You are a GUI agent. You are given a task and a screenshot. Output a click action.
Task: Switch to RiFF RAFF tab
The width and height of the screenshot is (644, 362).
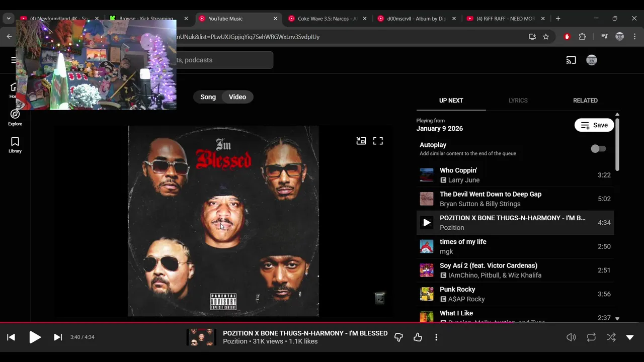506,19
